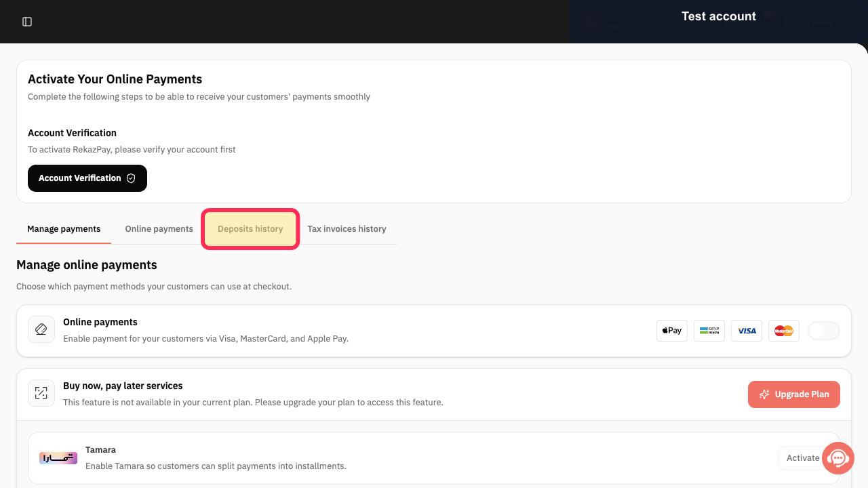Open the support chat bubble
The image size is (868, 488).
[x=838, y=459]
